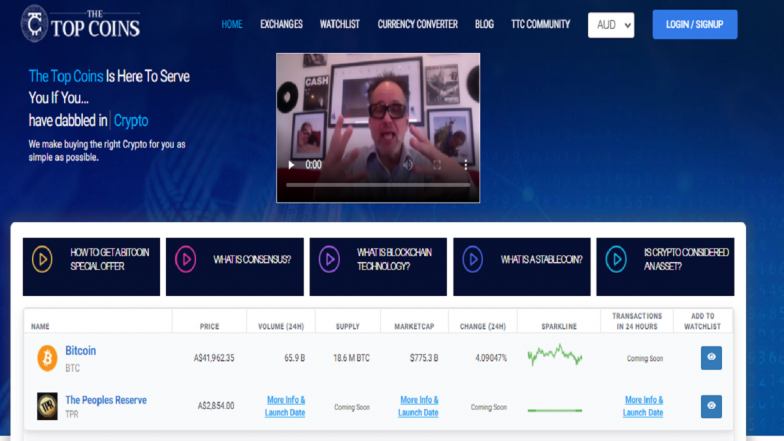Play 'How to get a Bitcoin special offer' icon

[x=42, y=259]
